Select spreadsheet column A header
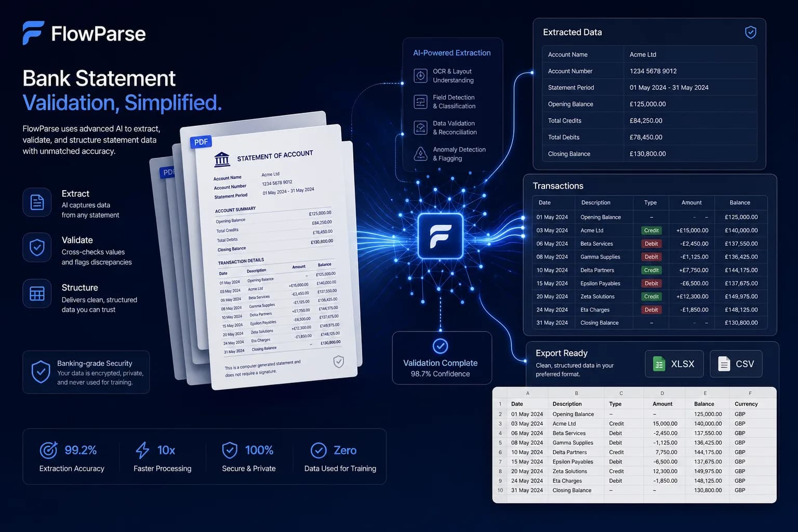Image resolution: width=798 pixels, height=532 pixels. coord(527,393)
